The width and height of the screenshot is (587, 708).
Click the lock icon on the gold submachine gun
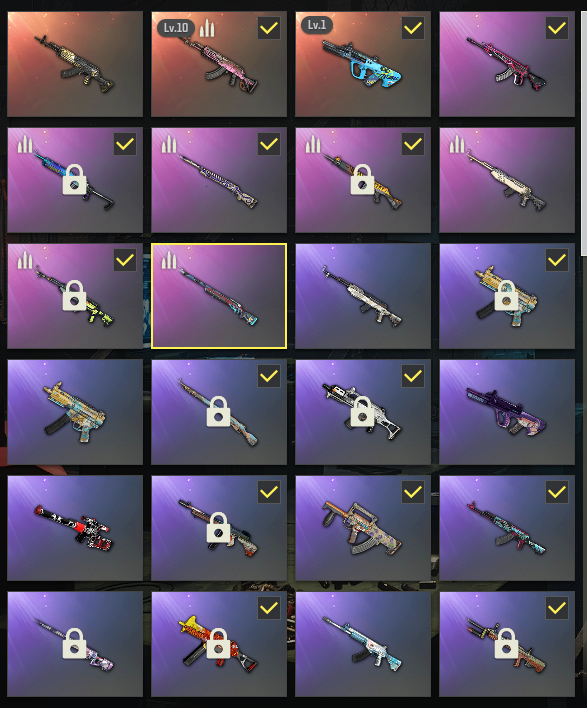pos(506,295)
